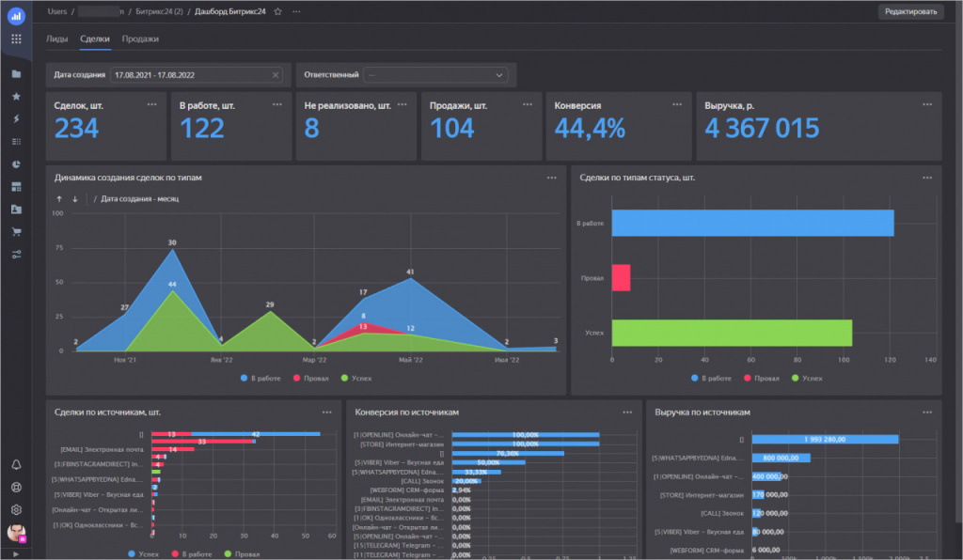Toggle В работе legend in status chart
Screen dimensions: 963x560
pos(711,379)
